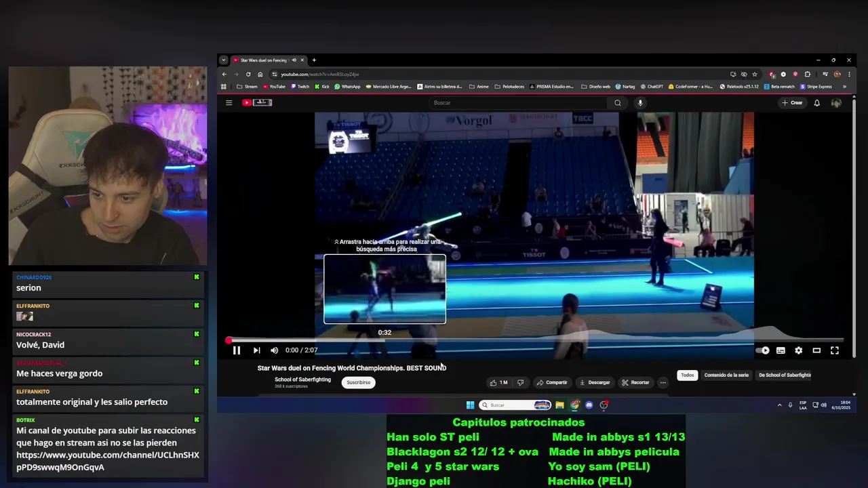Viewport: 868px width, 488px height.
Task: Like the video (1 M)
Action: coord(499,382)
